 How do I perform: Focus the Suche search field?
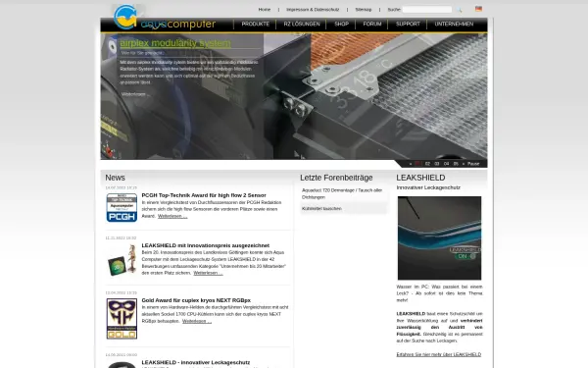pyautogui.click(x=427, y=10)
